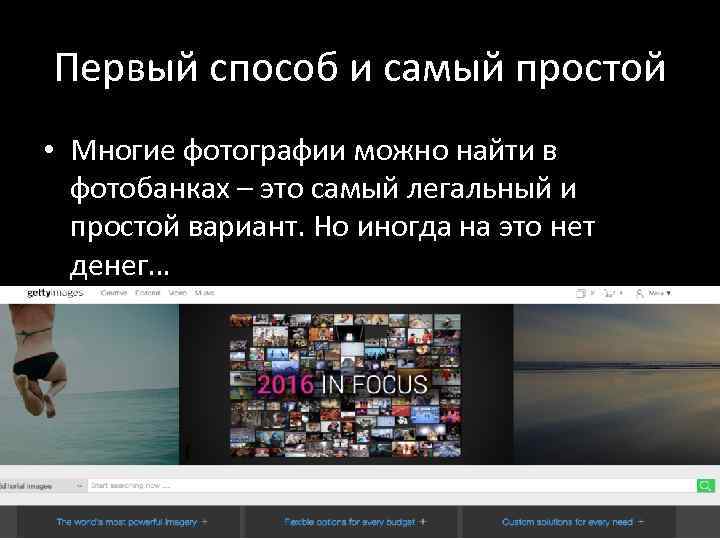Viewport: 720px width, 540px height.
Task: Click the bullet text about фотобанках
Action: pos(333,208)
